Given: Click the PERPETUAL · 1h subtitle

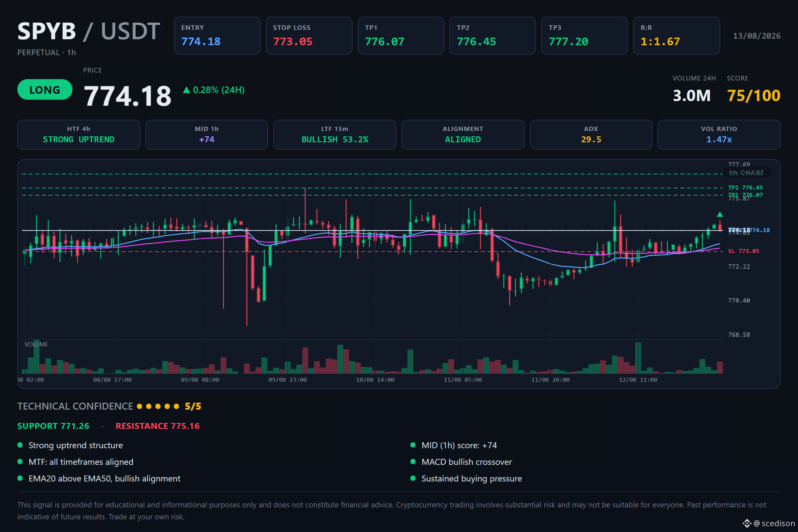Looking at the screenshot, I should [47, 53].
